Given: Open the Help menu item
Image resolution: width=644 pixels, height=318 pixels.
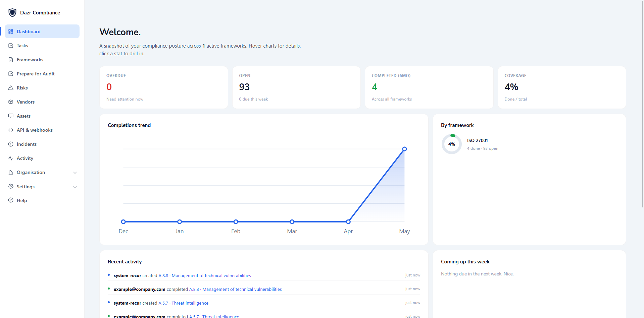Looking at the screenshot, I should point(42,200).
